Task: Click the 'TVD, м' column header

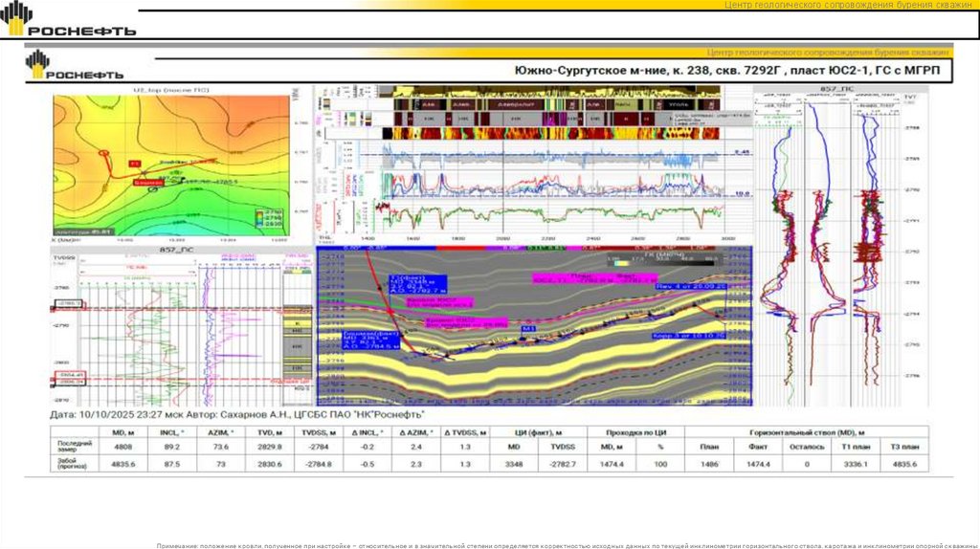Action: coord(269,432)
